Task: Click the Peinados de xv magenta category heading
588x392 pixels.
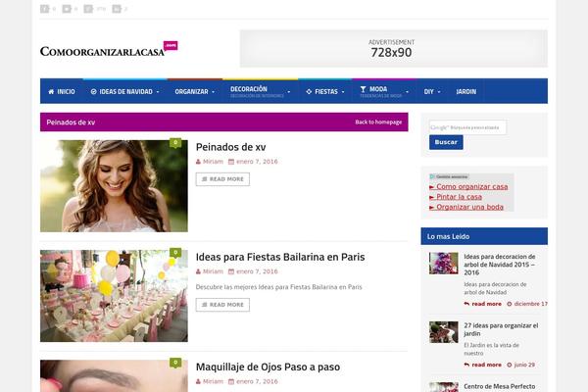Action: point(71,122)
